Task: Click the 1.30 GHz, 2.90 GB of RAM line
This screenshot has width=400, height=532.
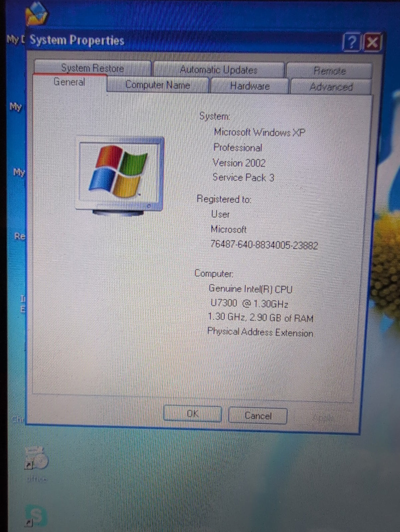Action: (x=260, y=318)
